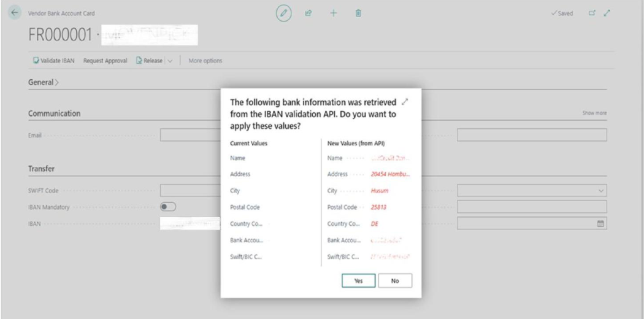The height and width of the screenshot is (319, 644).
Task: Delete record with trash can icon
Action: pyautogui.click(x=358, y=13)
